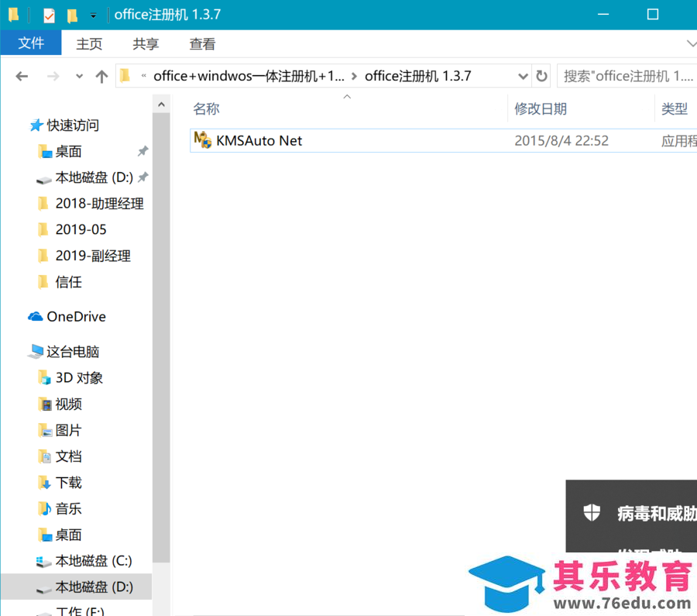
Task: Click the KMSAuto Net application icon
Action: click(203, 140)
